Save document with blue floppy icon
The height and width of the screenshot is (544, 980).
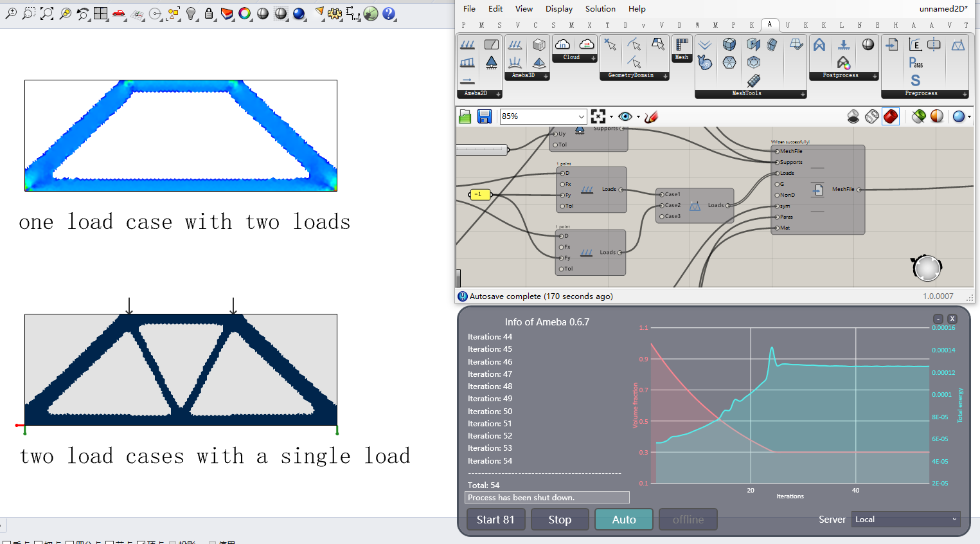pos(485,116)
